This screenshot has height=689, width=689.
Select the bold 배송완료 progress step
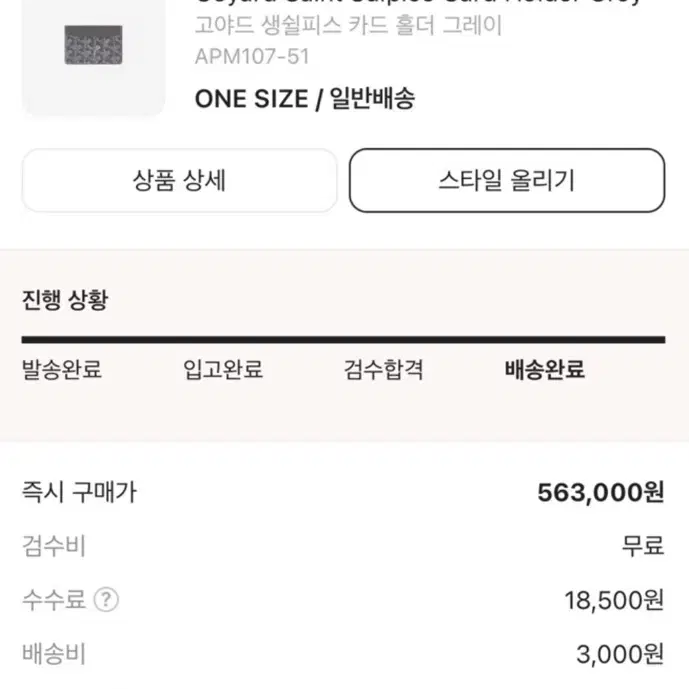coord(544,370)
